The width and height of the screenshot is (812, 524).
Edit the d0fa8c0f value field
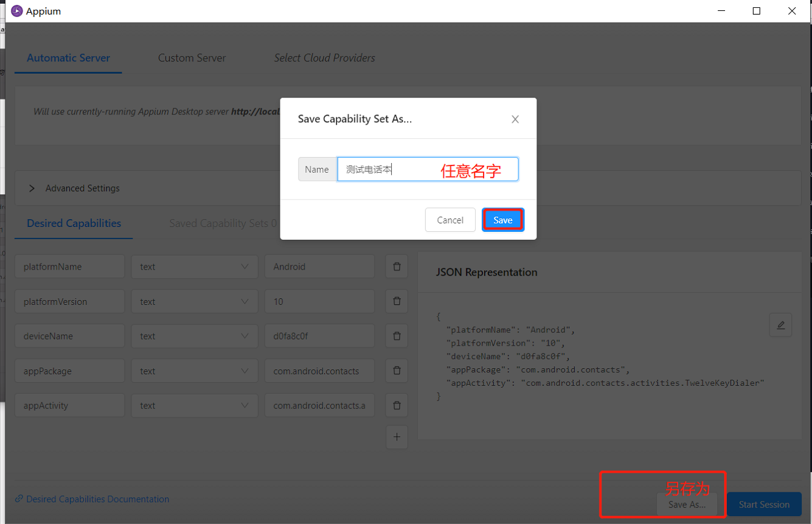319,336
